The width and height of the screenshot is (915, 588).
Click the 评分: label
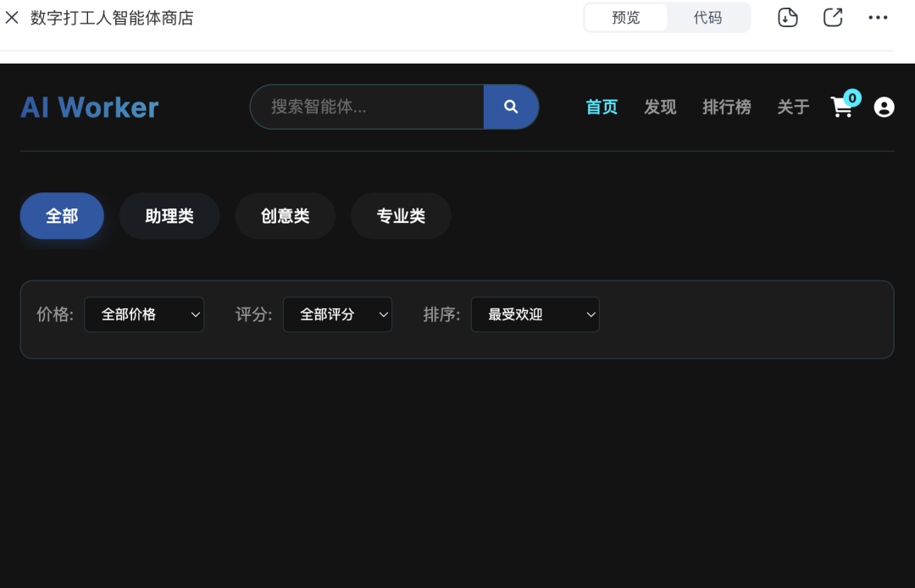254,314
